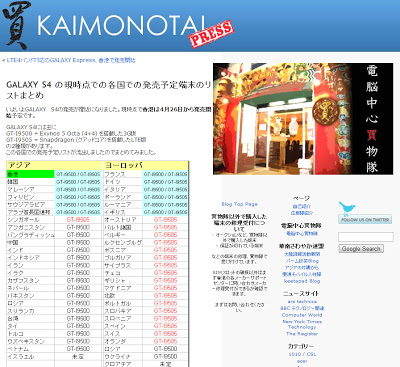Viewport: 400px width, 367px height.
Task: Open the BBC technology news link
Action: (x=302, y=308)
